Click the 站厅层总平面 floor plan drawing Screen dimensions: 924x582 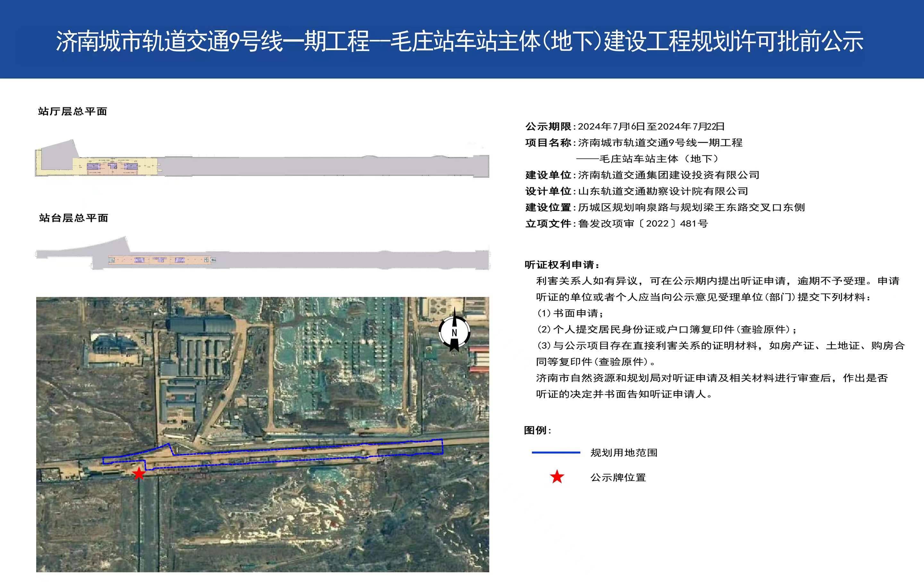[x=262, y=158]
